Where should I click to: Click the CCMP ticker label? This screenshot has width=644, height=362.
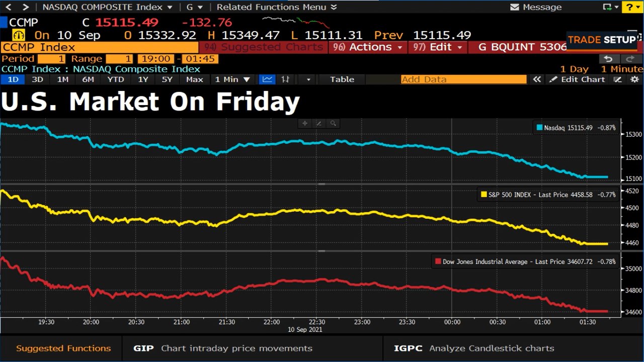(23, 23)
